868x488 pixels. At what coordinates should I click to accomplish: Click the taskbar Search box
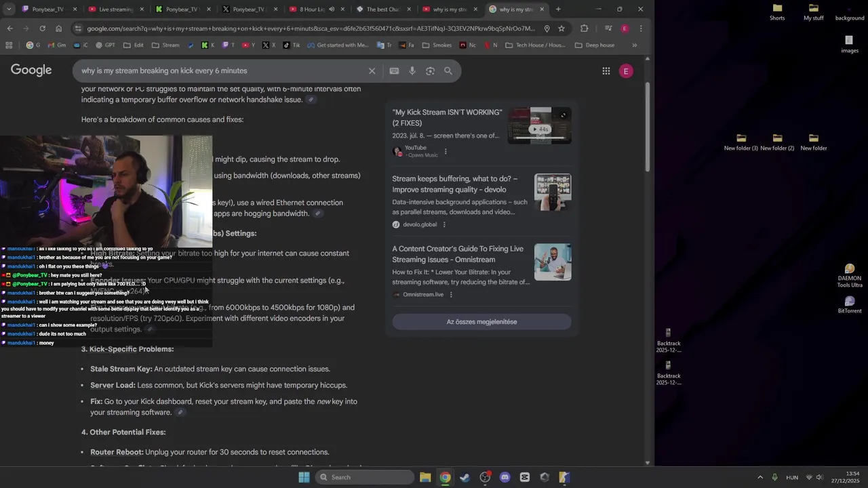364,477
